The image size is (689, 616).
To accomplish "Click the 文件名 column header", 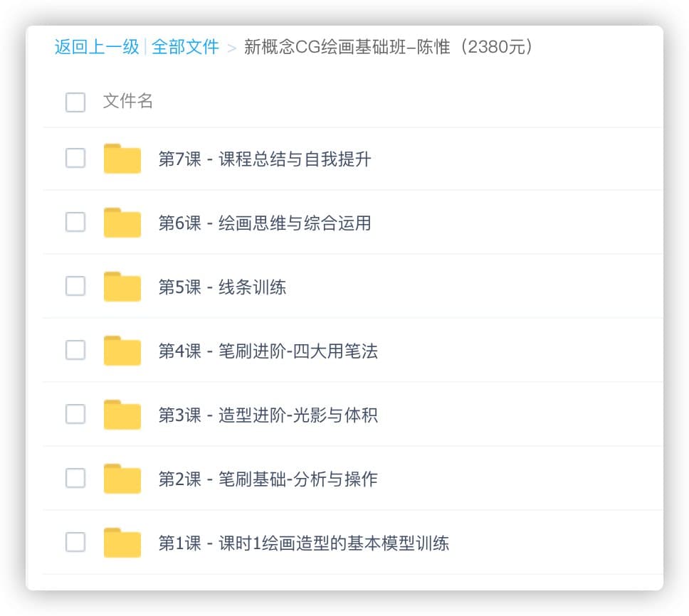I will (128, 101).
